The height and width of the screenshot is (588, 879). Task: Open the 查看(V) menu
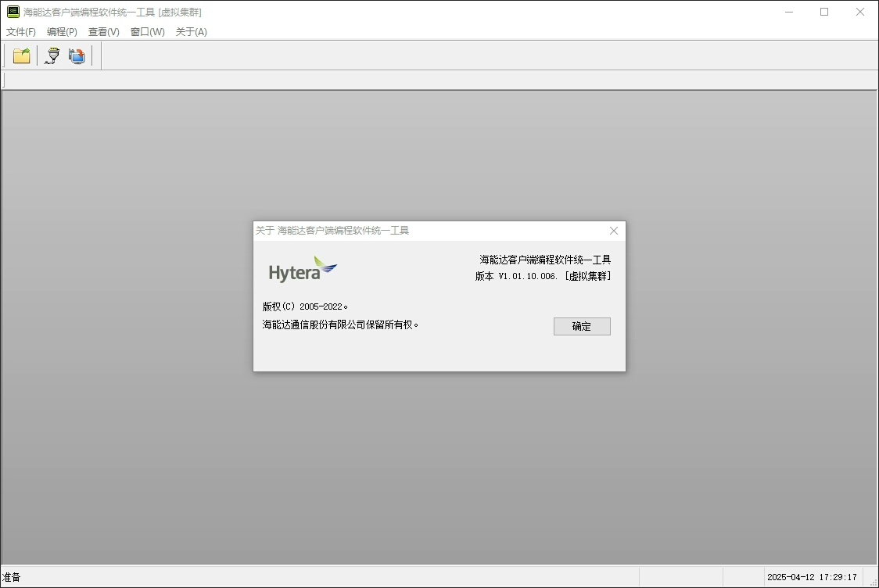tap(104, 32)
